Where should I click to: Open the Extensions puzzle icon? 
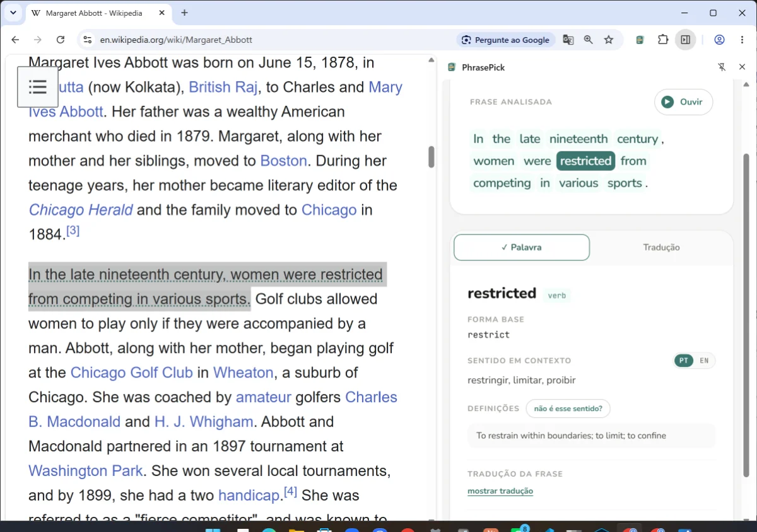point(663,40)
